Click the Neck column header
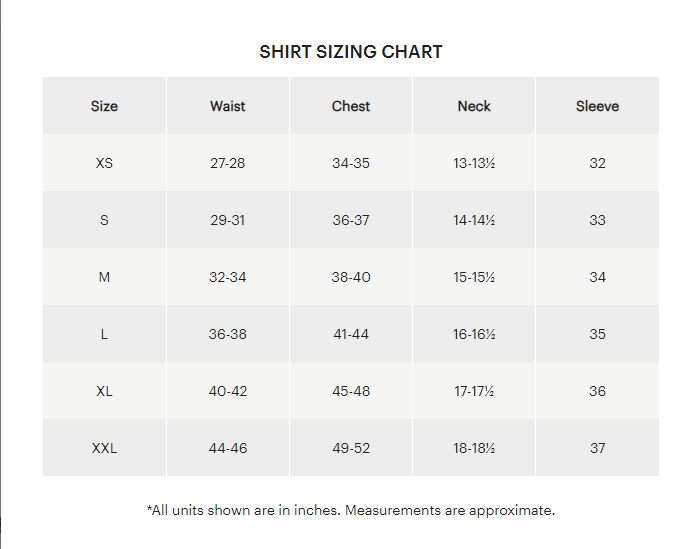This screenshot has height=549, width=699. [x=474, y=106]
